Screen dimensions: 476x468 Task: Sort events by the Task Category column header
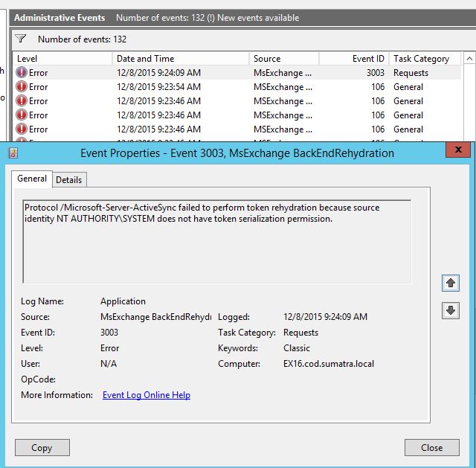(425, 58)
